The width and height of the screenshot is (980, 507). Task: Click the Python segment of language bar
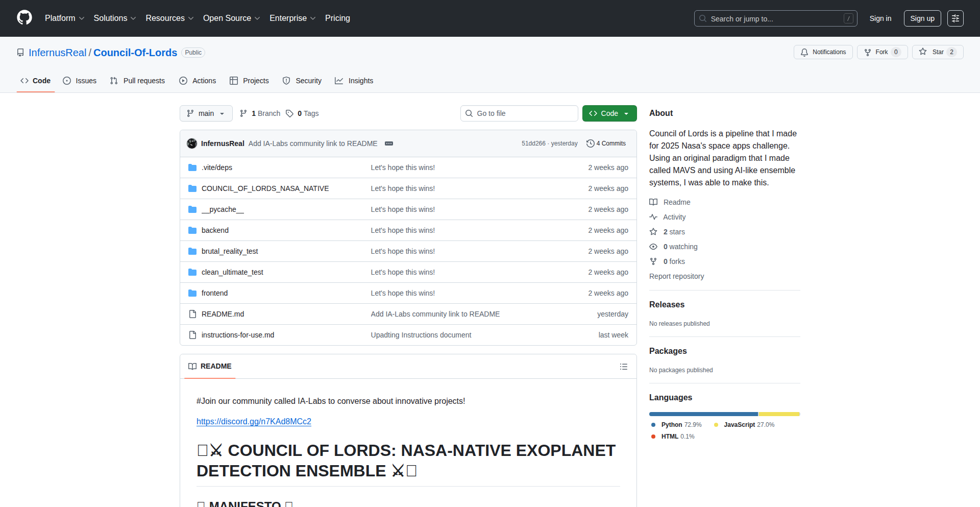[x=703, y=414]
